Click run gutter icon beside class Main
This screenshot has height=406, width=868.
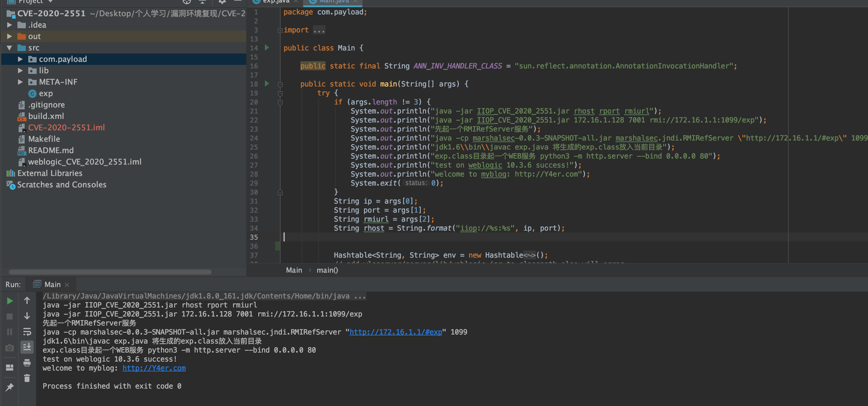pos(267,48)
